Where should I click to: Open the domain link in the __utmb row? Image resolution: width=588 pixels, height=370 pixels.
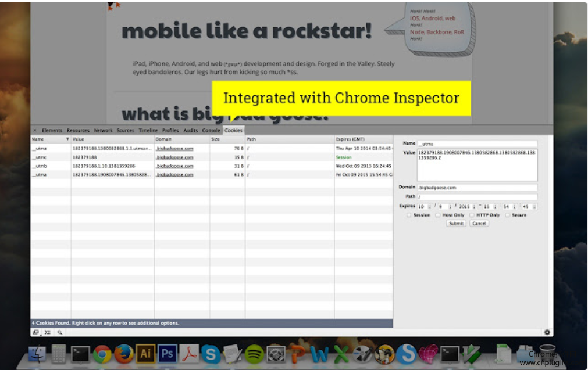point(174,166)
